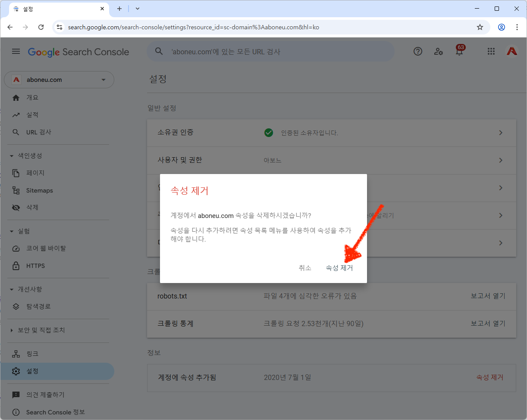Screen dimensions: 527x420
Task: Open 크롤링 통계 보고서 열기 link
Action: tap(488, 323)
